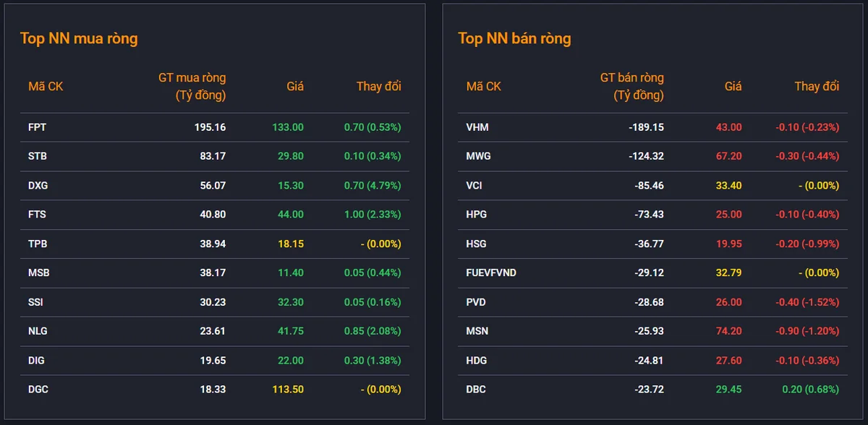The image size is (868, 425).
Task: Click 'GT bán ròng (Tỷ đồng)' column header
Action: point(631,86)
